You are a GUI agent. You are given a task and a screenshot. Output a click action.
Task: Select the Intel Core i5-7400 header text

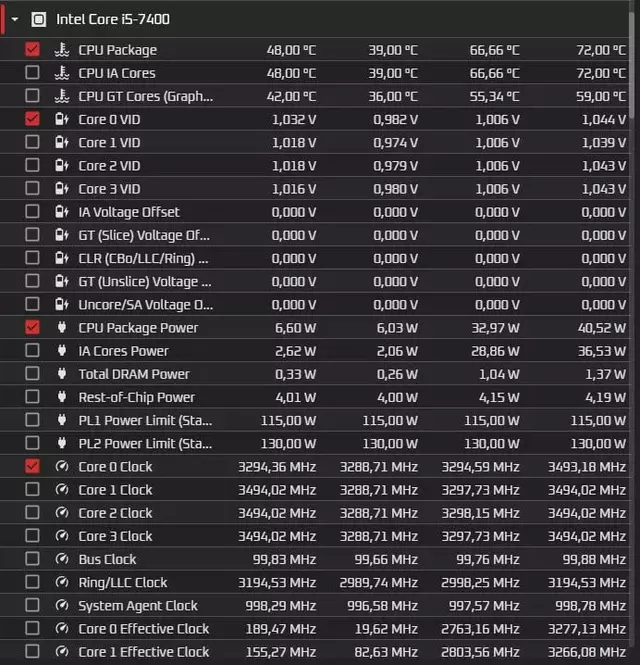click(x=113, y=19)
